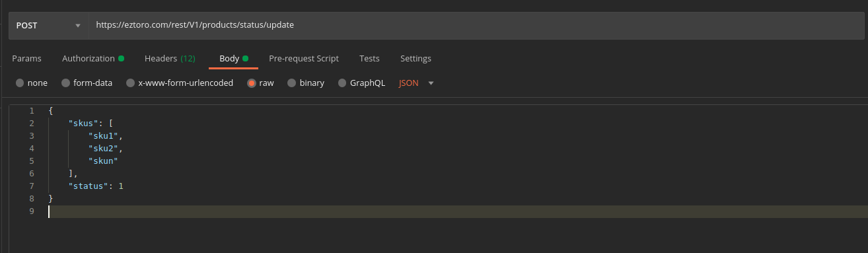
Task: Choose x-www-form-urlencoded body type
Action: [131, 83]
